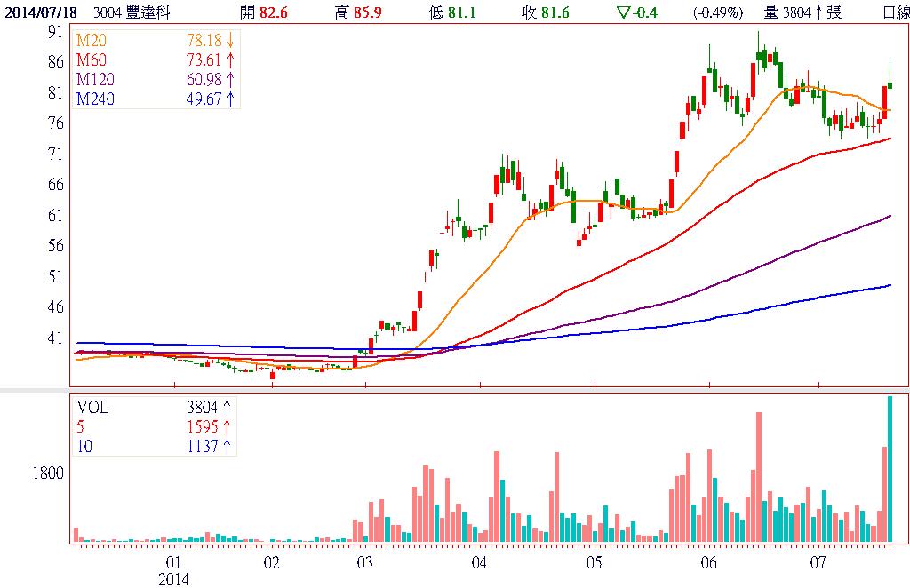Click the 04 month label on time axis
This screenshot has height=588, width=910.
pos(478,563)
